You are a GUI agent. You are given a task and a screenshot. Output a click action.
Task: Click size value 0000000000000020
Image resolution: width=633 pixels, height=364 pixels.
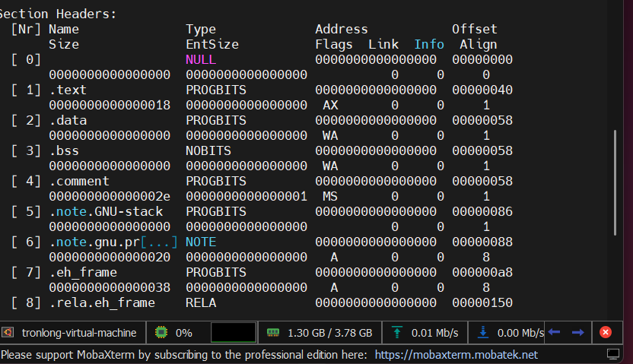coord(110,257)
